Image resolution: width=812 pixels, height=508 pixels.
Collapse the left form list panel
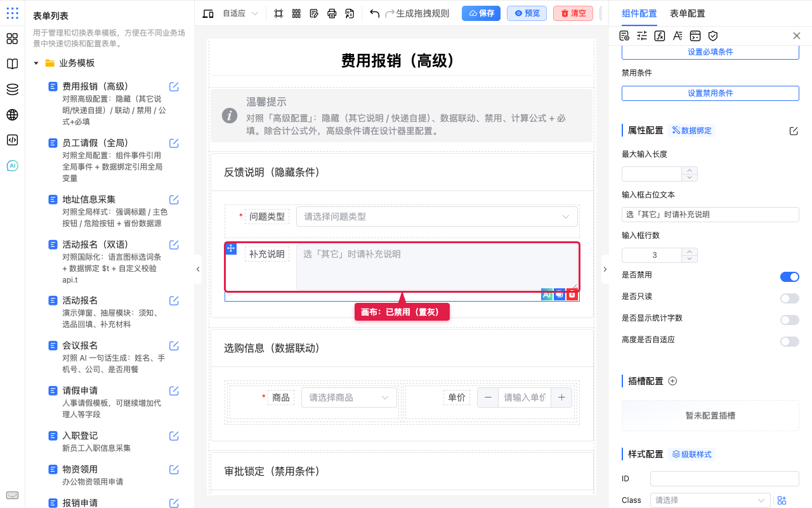pyautogui.click(x=198, y=269)
